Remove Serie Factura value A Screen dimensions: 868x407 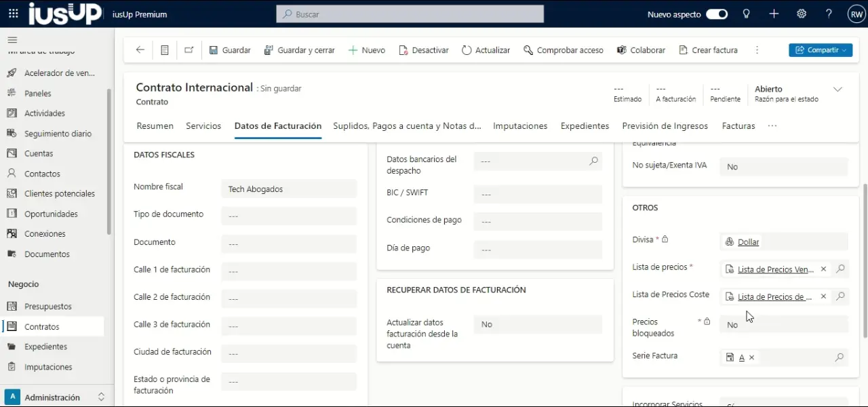[752, 357]
